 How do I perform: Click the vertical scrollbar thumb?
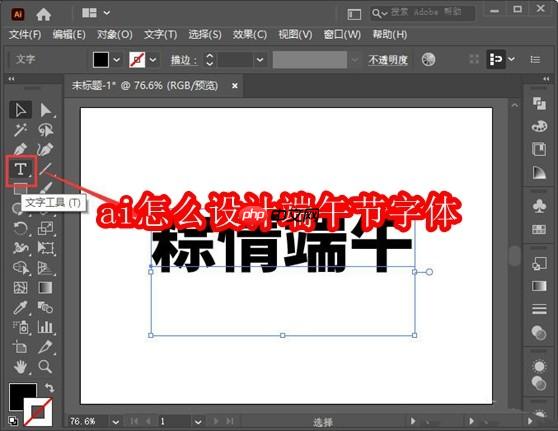515,256
